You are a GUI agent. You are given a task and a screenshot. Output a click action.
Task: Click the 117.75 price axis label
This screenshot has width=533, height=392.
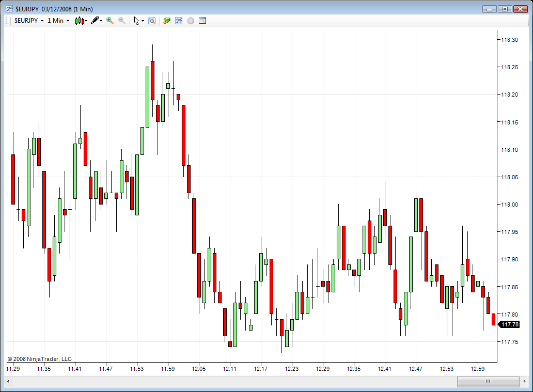(510, 342)
